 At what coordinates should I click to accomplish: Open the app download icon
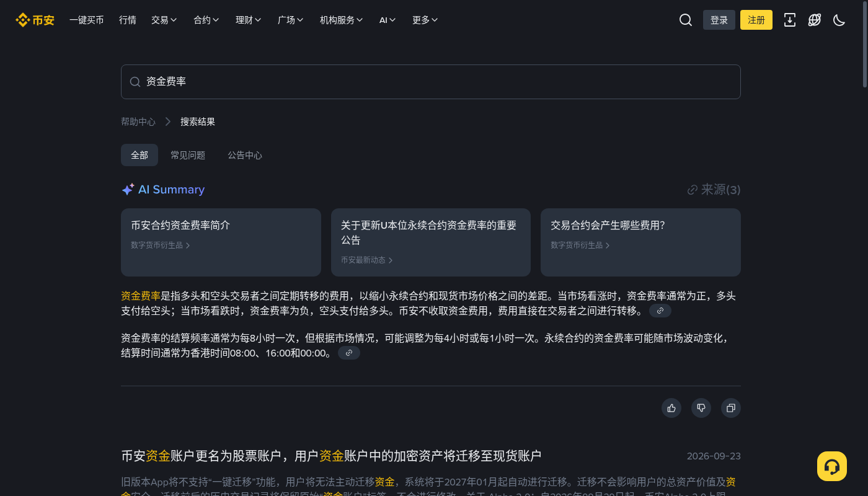click(x=790, y=20)
